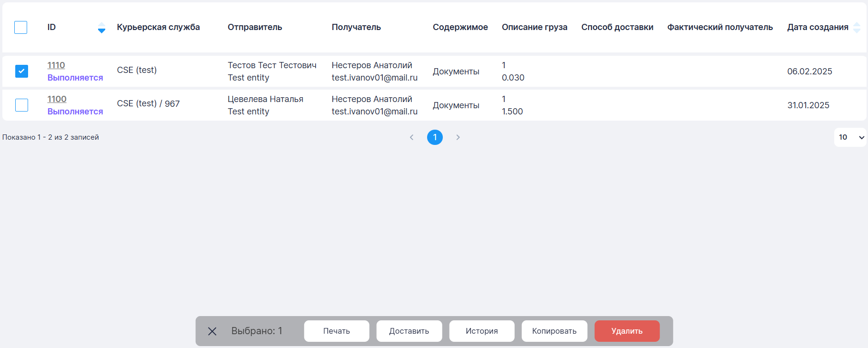Uncheck the checkbox for order 1110
This screenshot has width=868, height=348.
coord(21,71)
